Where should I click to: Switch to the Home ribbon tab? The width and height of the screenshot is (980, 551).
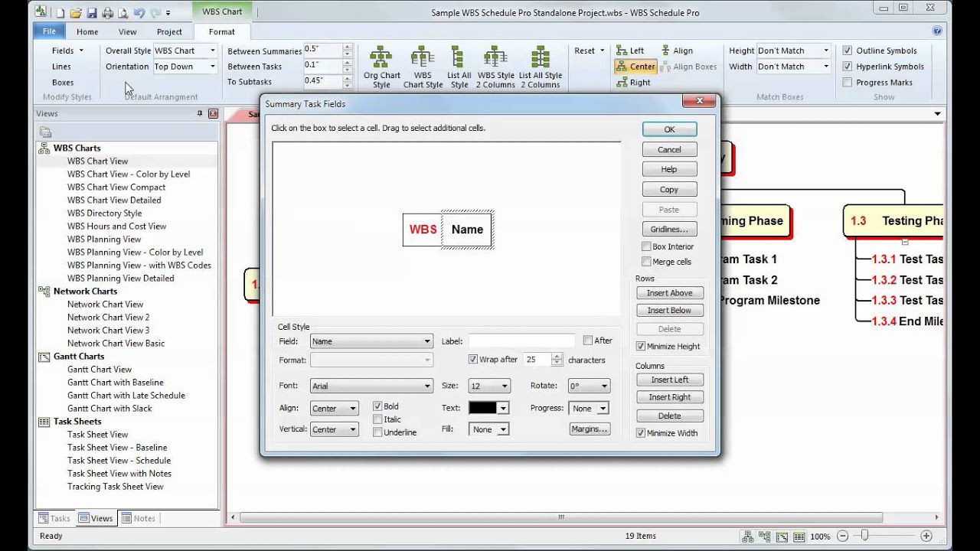pos(87,31)
